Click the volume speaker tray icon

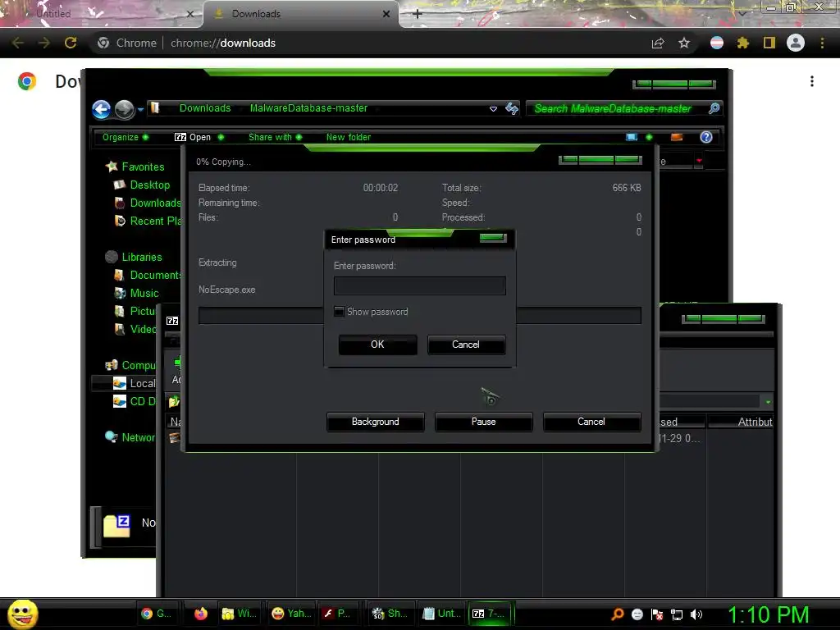696,614
